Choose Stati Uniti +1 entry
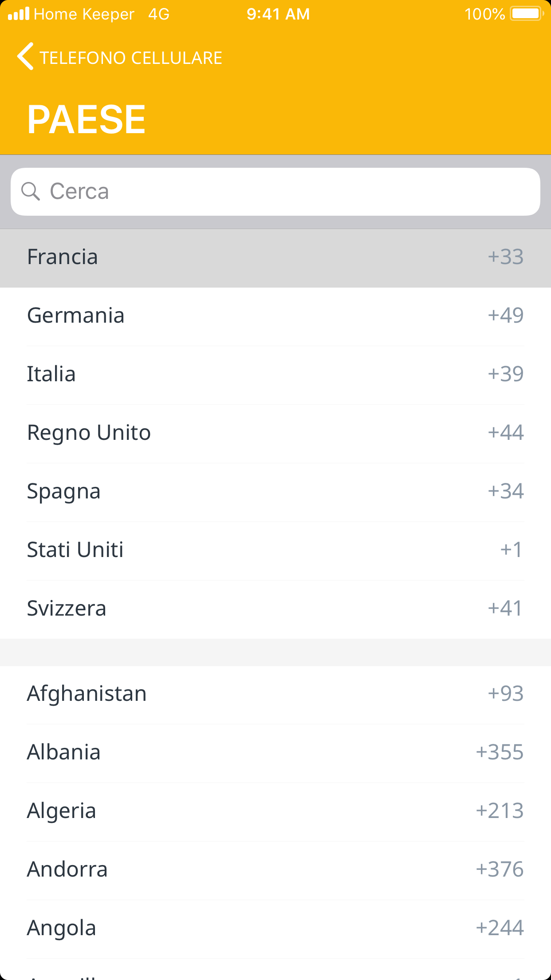Viewport: 551px width, 980px height. click(x=275, y=550)
